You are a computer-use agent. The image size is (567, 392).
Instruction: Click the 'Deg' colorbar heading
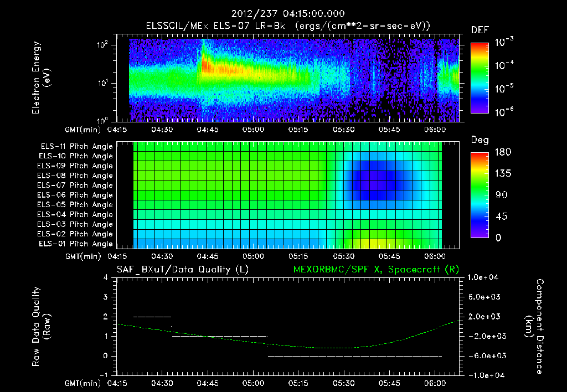(x=480, y=140)
